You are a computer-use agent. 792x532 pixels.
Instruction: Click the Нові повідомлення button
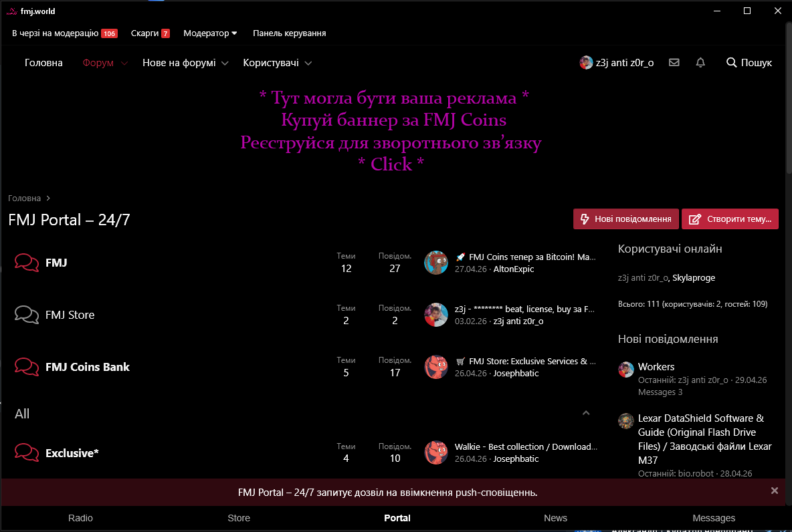tap(626, 219)
